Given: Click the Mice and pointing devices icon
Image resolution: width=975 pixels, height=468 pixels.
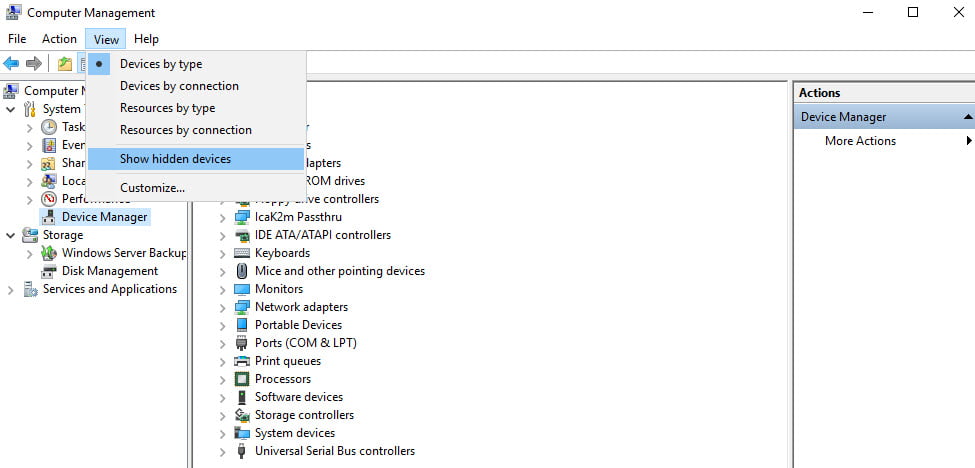Looking at the screenshot, I should tap(242, 271).
